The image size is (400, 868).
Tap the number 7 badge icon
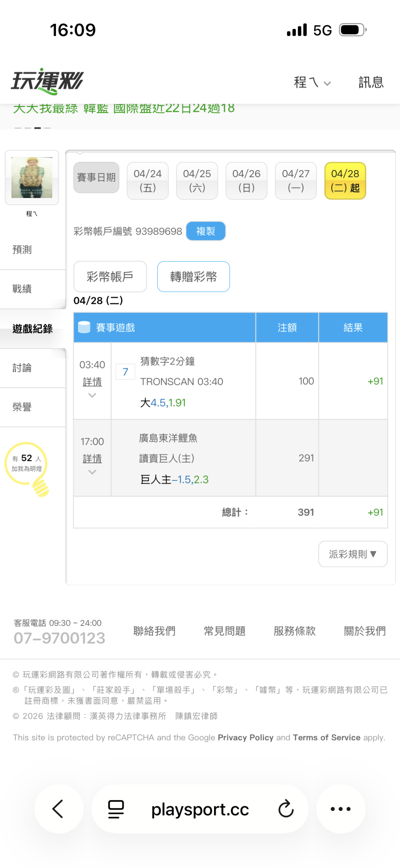[125, 372]
